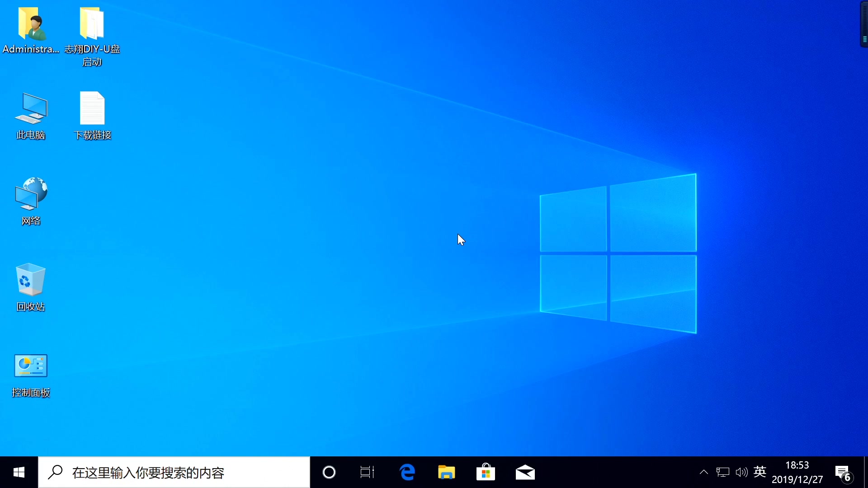This screenshot has height=488, width=868.
Task: Click the taskbar search box
Action: [x=174, y=472]
